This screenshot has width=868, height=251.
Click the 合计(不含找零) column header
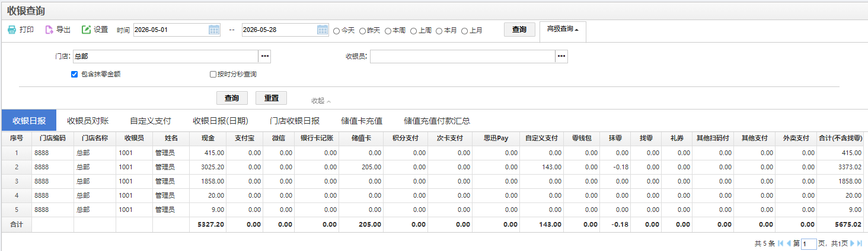(840, 138)
